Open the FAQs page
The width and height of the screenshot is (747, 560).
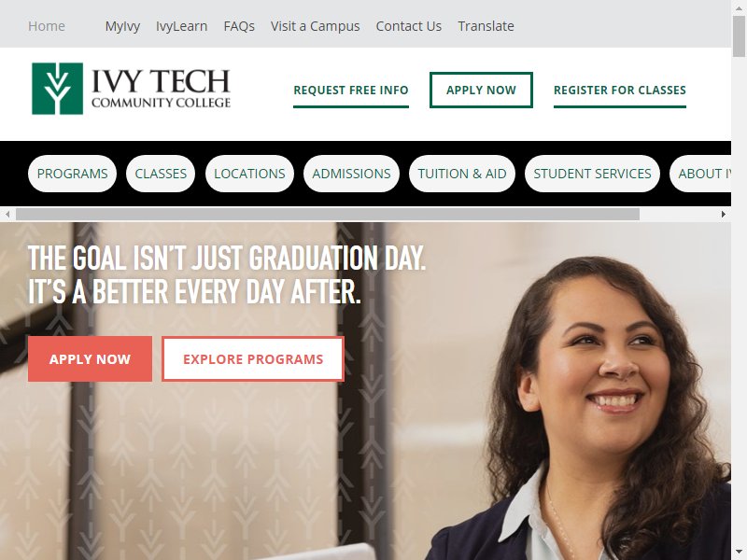(x=239, y=26)
